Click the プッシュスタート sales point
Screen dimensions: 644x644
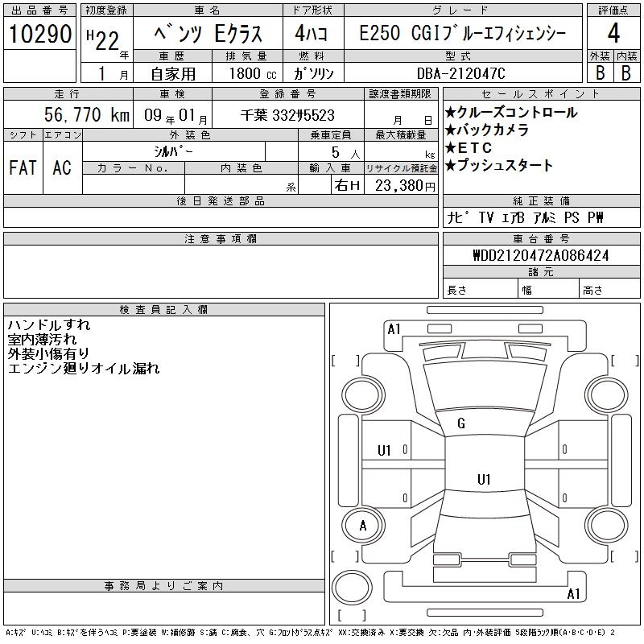pyautogui.click(x=505, y=166)
